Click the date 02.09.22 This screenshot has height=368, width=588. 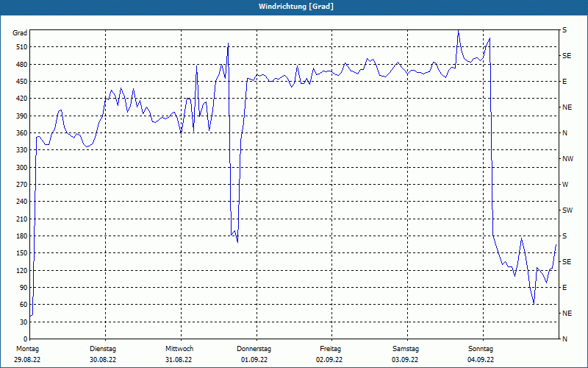tap(329, 360)
